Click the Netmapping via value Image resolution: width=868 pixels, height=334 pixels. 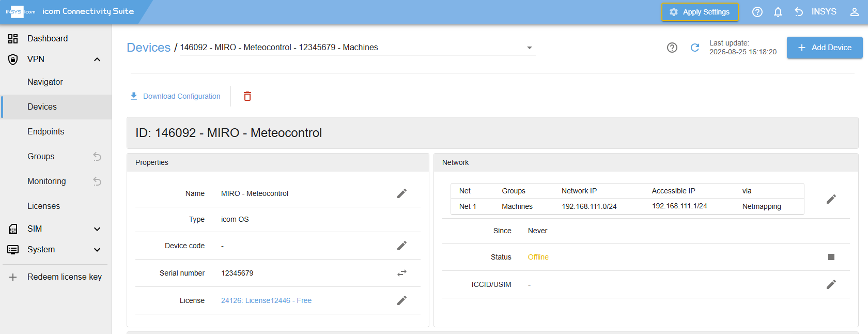(x=762, y=206)
